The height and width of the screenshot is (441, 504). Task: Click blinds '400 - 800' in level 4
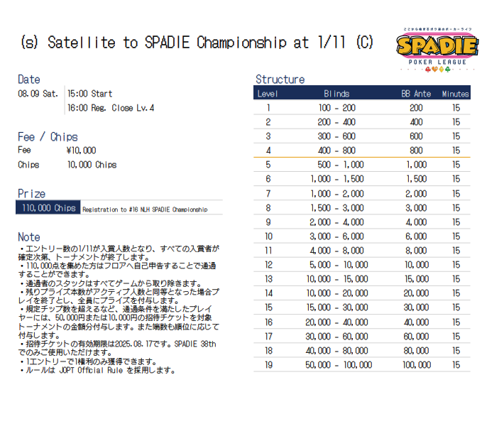click(336, 151)
